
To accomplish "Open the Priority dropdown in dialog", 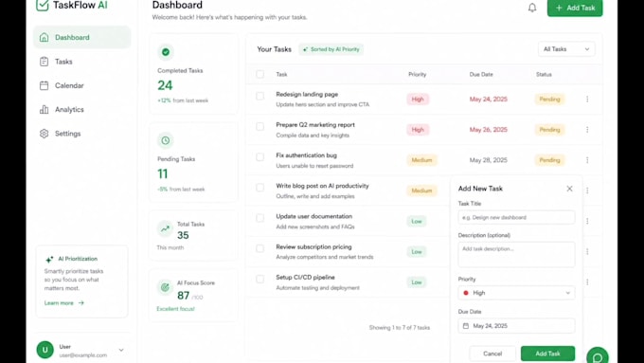I will (x=516, y=293).
